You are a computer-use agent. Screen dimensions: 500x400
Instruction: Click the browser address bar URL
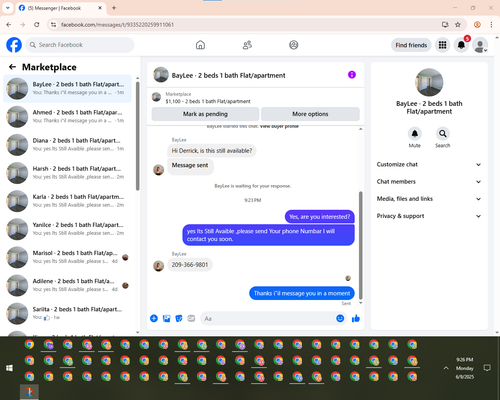click(117, 25)
